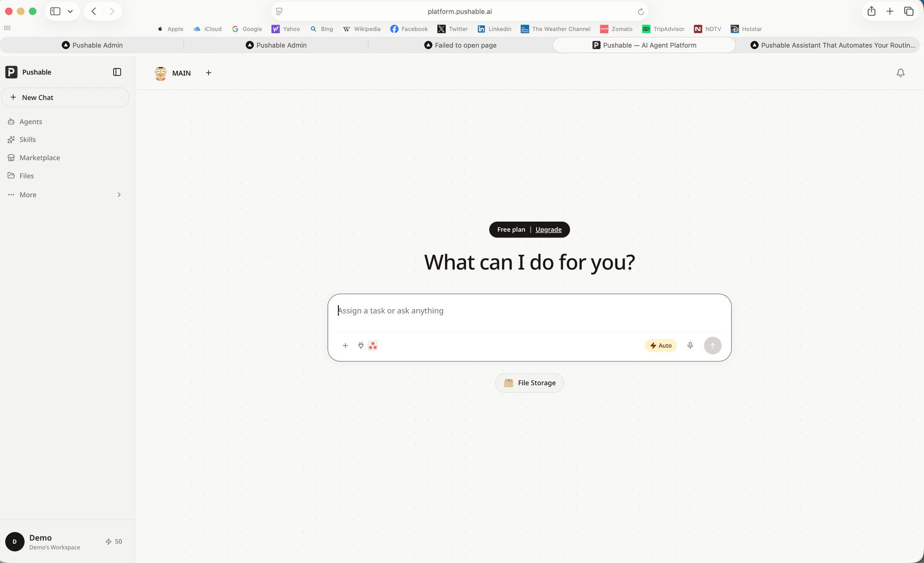The height and width of the screenshot is (563, 924).
Task: Open The Weather Channel bookmark
Action: 555,29
